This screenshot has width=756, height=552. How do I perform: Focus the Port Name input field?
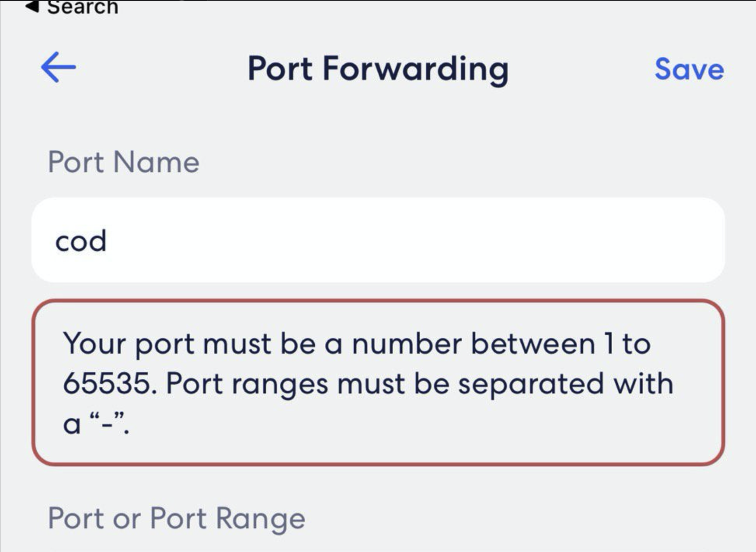[x=378, y=240]
